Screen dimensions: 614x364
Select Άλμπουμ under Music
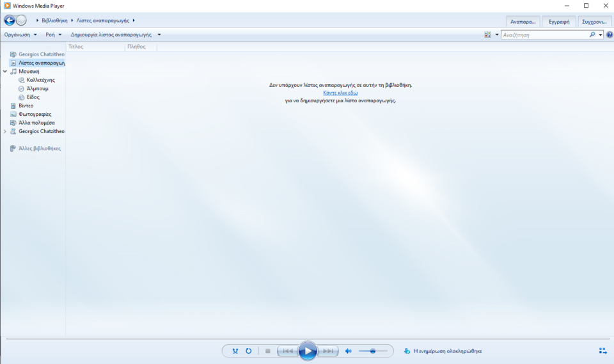[38, 88]
